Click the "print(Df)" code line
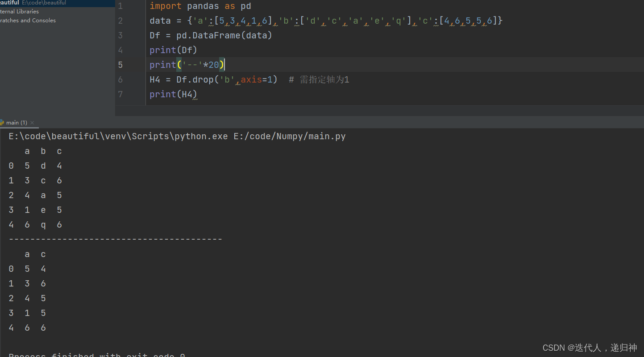 173,50
